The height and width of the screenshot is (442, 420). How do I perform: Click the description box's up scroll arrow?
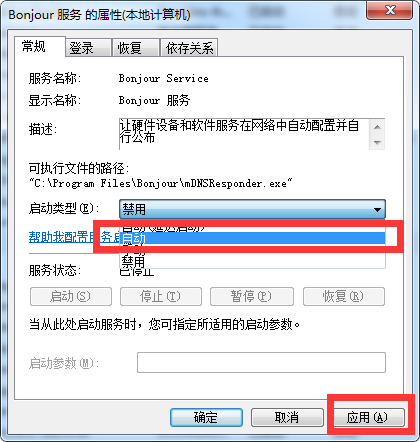377,127
